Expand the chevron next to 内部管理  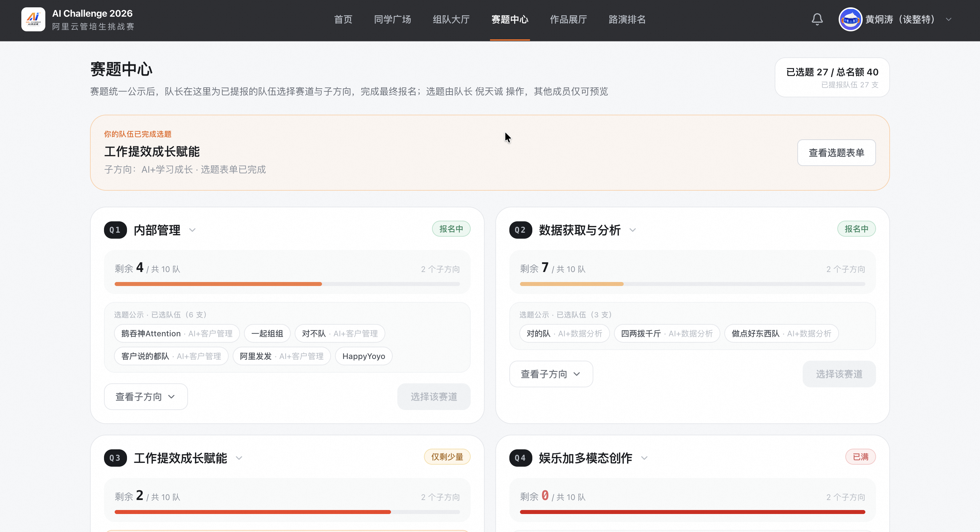192,230
